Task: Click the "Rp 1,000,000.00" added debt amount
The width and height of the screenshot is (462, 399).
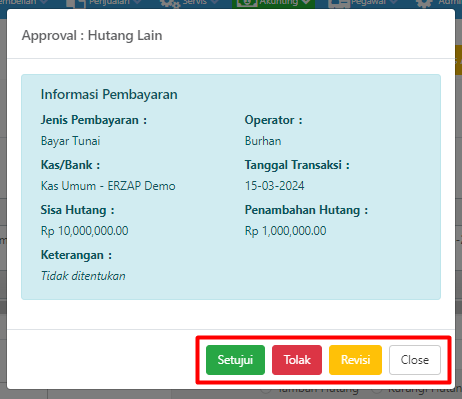Action: pyautogui.click(x=286, y=231)
